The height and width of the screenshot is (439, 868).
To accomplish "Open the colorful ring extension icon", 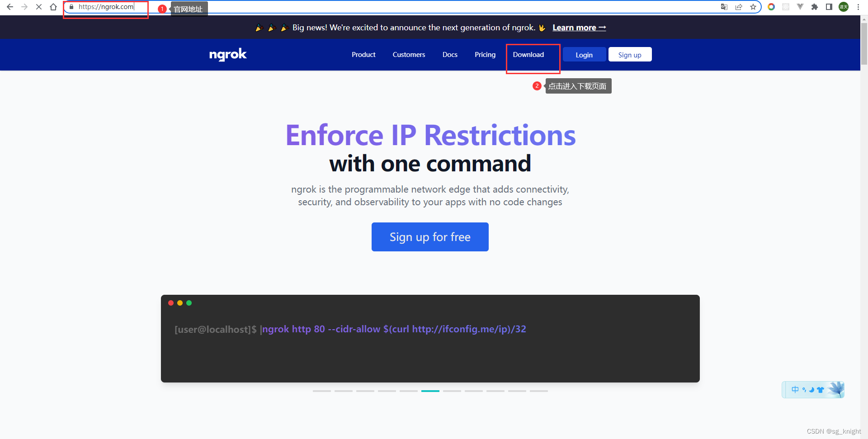I will click(771, 7).
